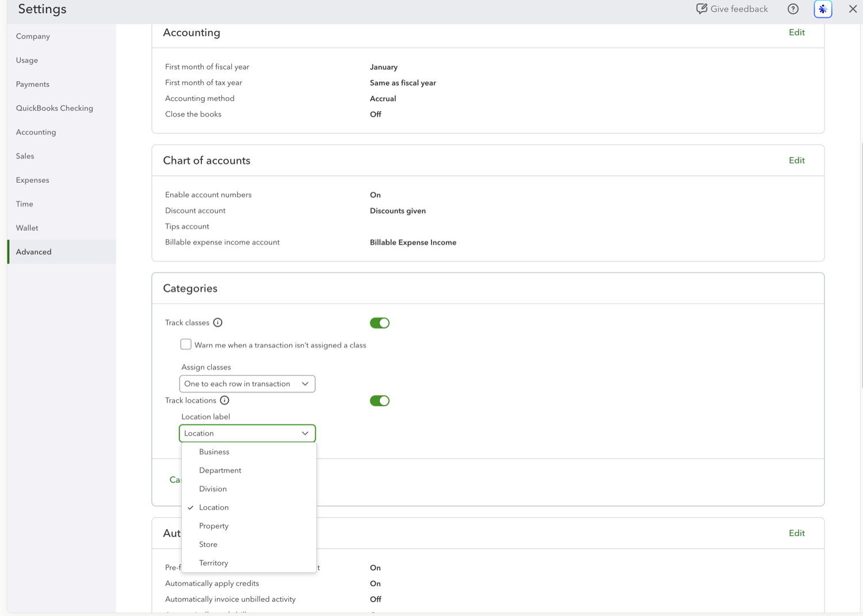Edit the Automation section
The height and width of the screenshot is (616, 863).
[796, 533]
